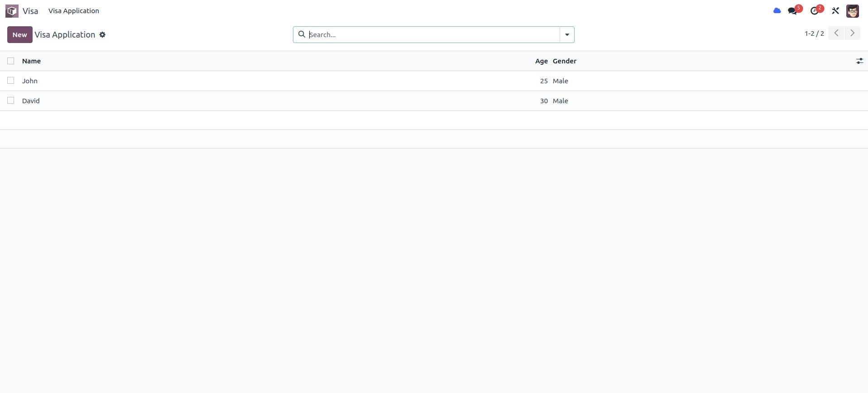Open the activities clock icon
Screen dimensions: 868x393
click(815, 11)
